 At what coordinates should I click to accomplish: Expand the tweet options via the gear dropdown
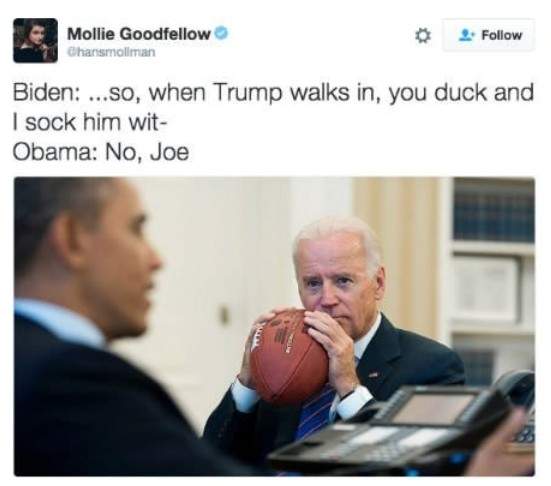click(422, 35)
